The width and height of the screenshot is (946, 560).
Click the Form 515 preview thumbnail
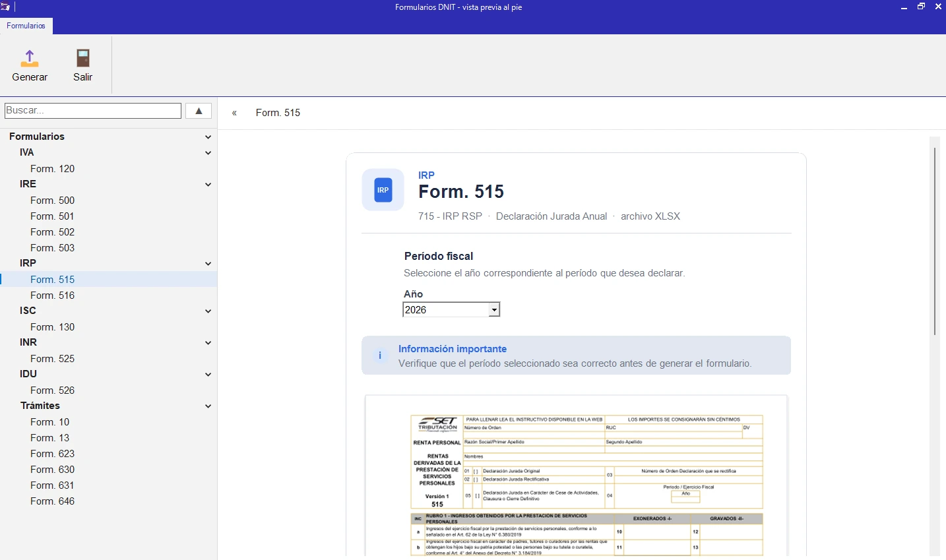(x=577, y=476)
